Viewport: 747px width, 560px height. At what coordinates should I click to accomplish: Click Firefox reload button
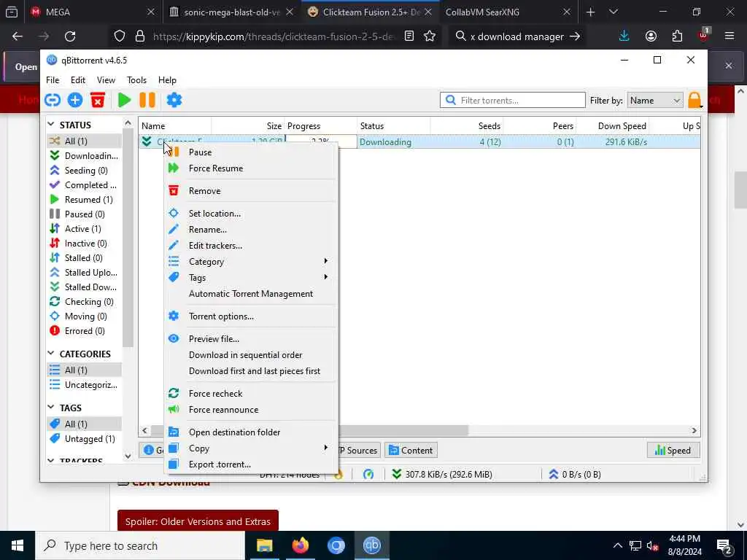pyautogui.click(x=70, y=36)
